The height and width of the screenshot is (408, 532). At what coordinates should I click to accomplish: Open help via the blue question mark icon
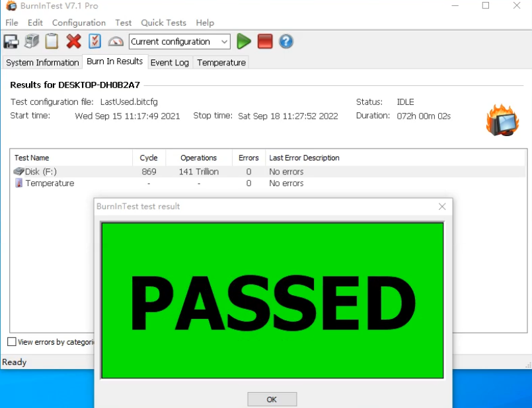tap(285, 42)
